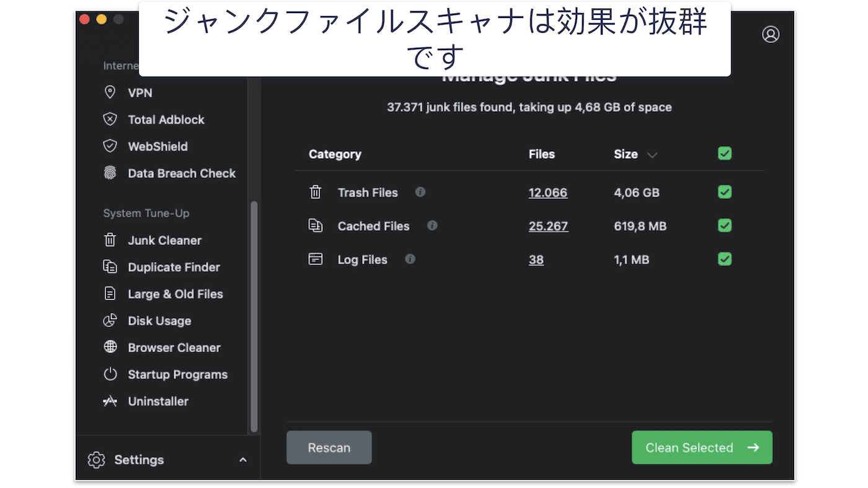
Task: Click the Uninstaller app icon
Action: (110, 401)
